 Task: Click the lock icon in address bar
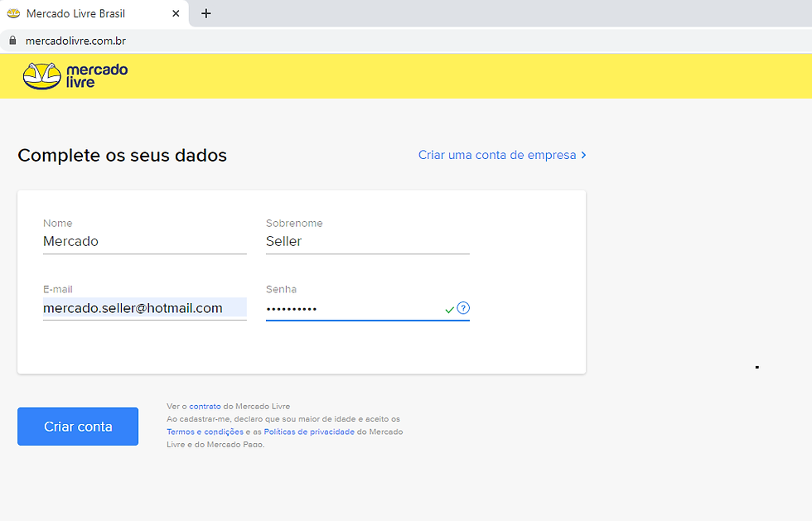coord(13,41)
